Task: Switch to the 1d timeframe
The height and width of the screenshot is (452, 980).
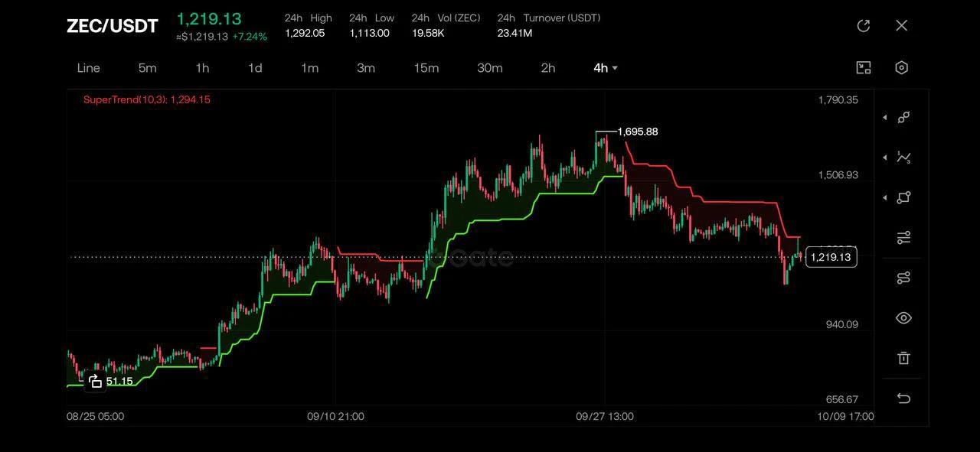Action: click(x=255, y=68)
